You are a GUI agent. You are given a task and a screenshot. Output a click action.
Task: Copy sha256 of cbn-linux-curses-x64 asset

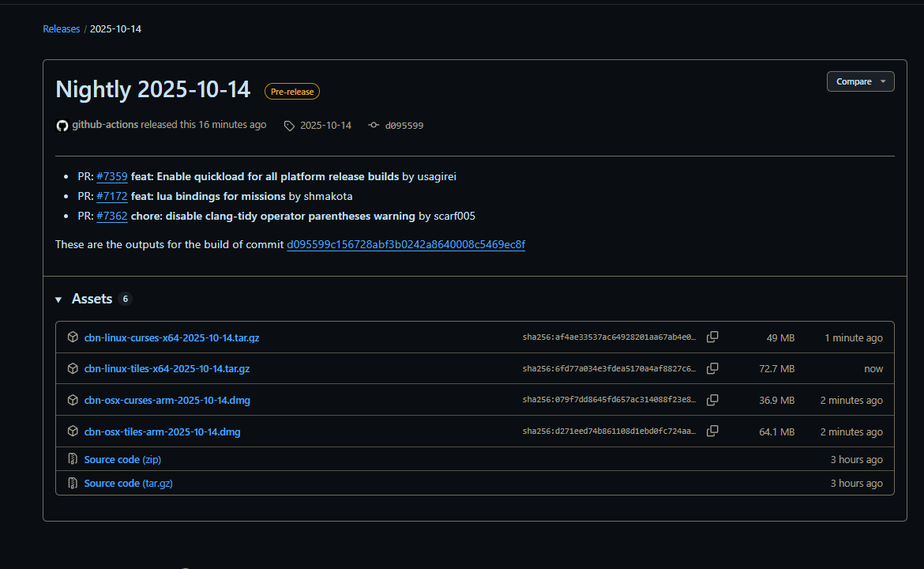pos(712,337)
